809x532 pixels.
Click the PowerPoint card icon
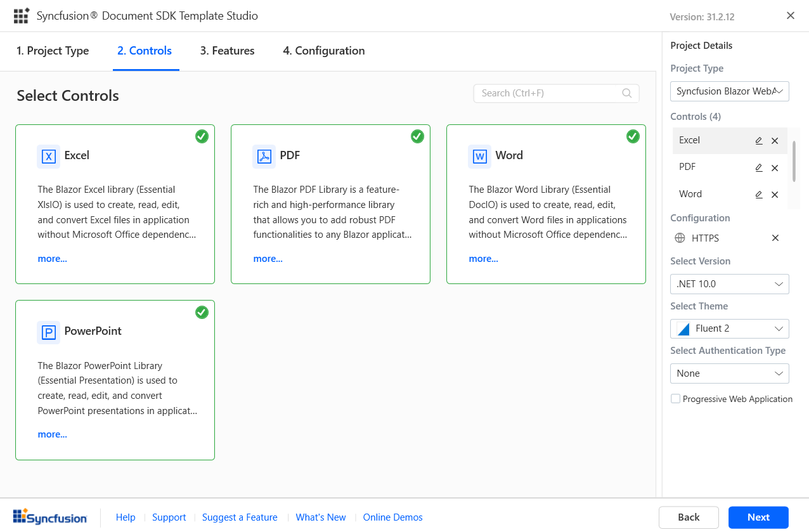pyautogui.click(x=48, y=332)
